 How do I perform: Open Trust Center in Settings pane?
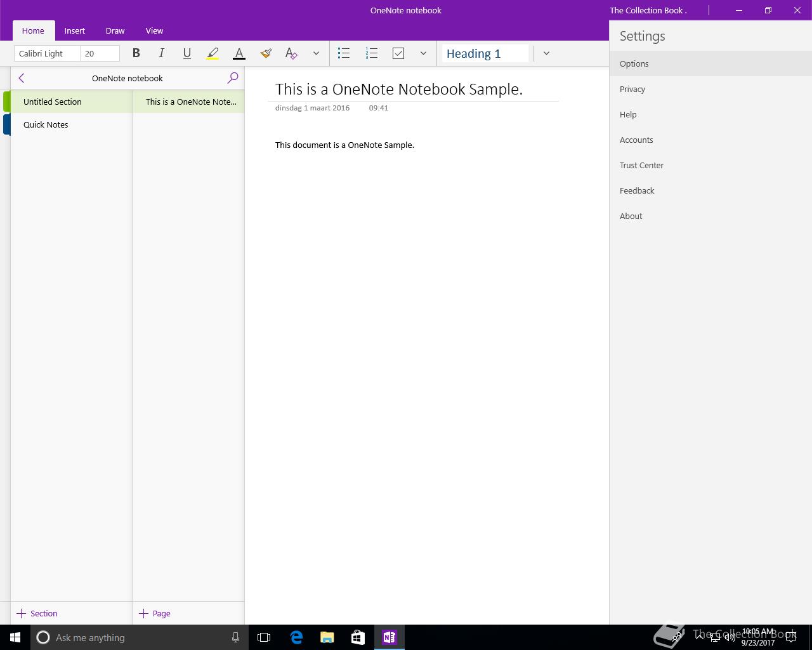710,165
